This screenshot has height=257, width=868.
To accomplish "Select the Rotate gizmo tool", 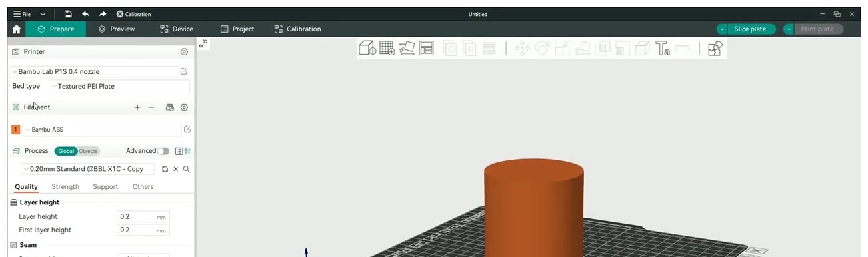I will pos(542,48).
